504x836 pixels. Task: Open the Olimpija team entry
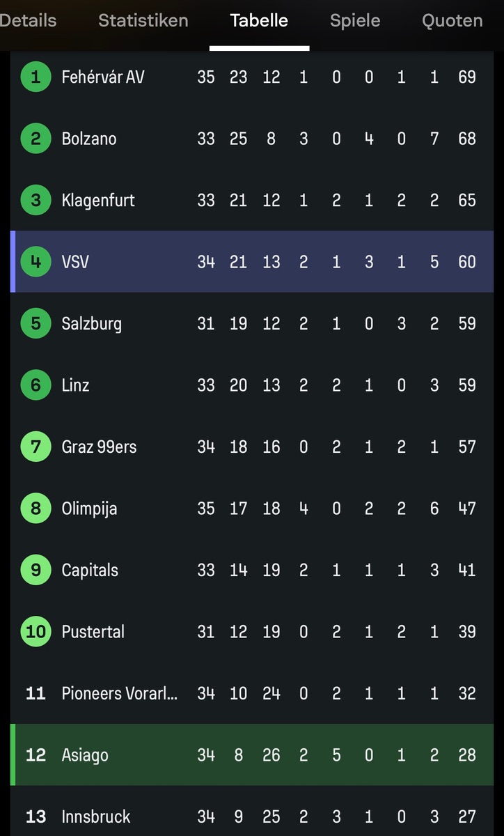pos(89,509)
